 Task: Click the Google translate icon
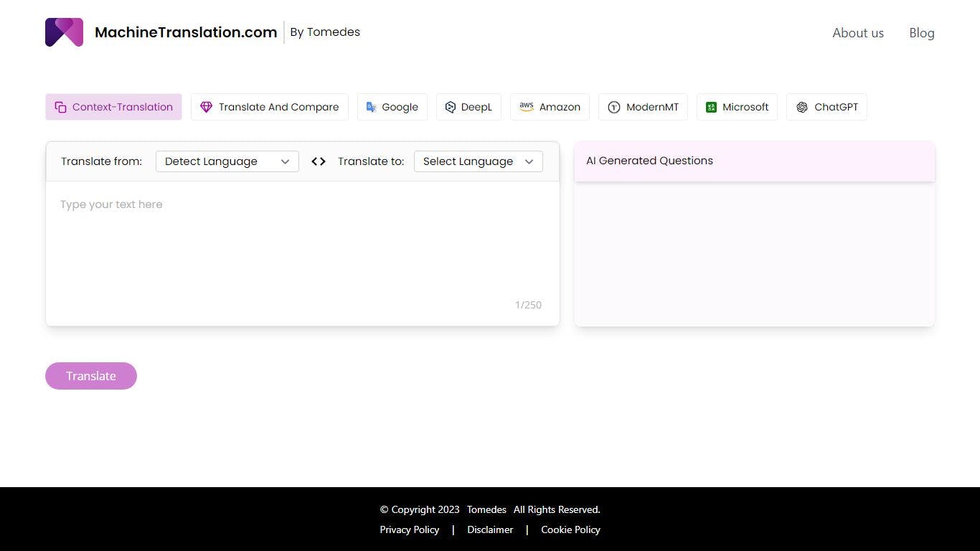tap(371, 107)
